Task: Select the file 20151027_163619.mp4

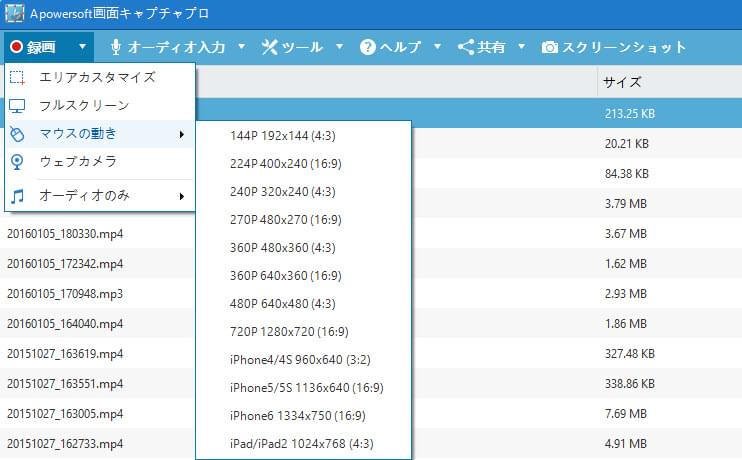Action: point(65,353)
